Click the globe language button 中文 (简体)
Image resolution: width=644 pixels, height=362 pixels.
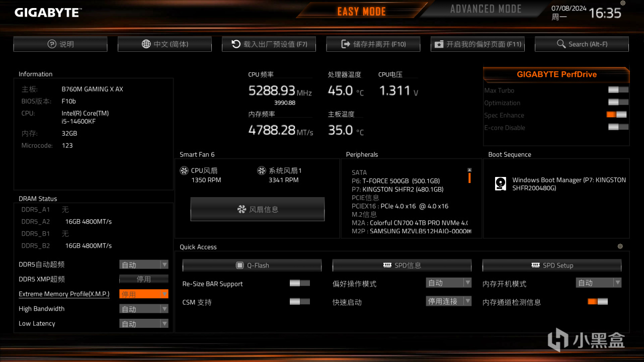pos(165,44)
